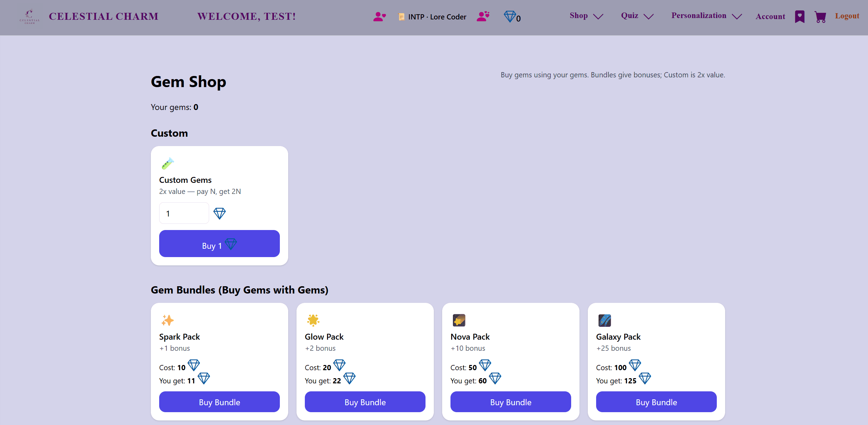
Task: Click the Celestial Charm logo icon
Action: pyautogui.click(x=29, y=16)
